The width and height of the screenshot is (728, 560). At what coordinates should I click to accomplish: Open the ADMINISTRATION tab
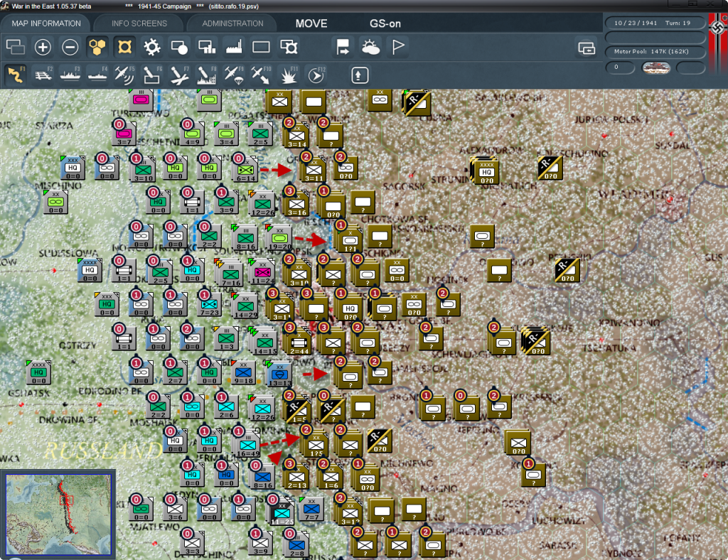point(232,23)
